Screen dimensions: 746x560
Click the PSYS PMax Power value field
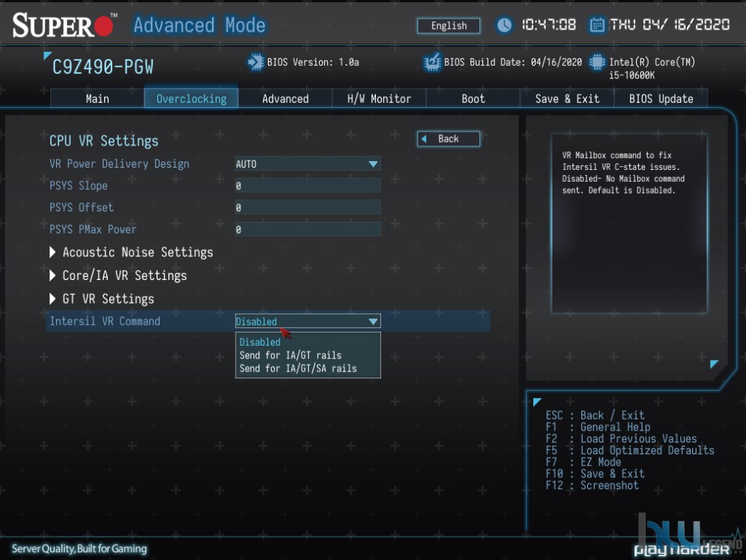308,229
